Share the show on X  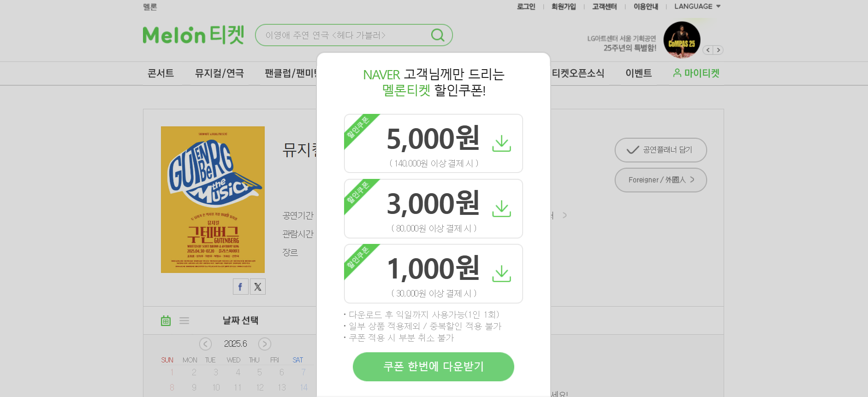(258, 287)
